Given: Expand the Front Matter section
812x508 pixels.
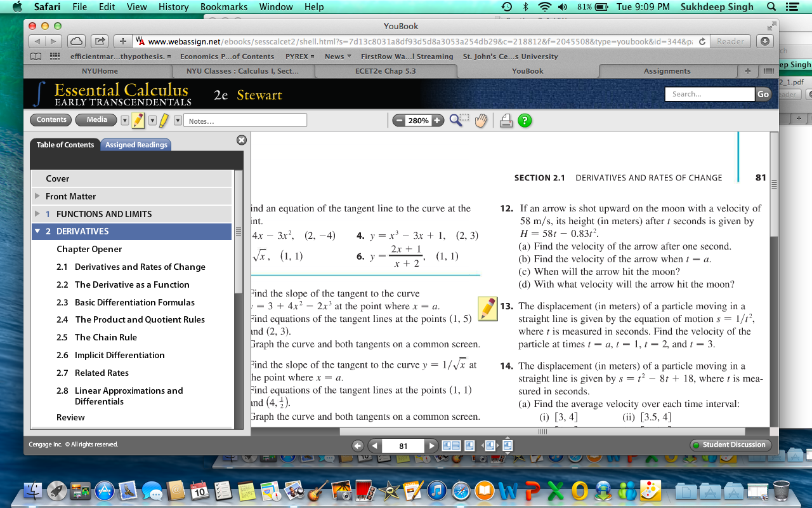Looking at the screenshot, I should coord(37,196).
